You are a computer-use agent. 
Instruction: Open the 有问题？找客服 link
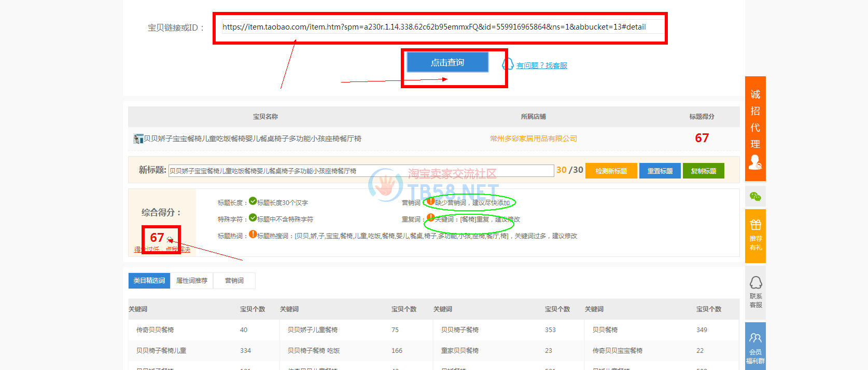[541, 65]
